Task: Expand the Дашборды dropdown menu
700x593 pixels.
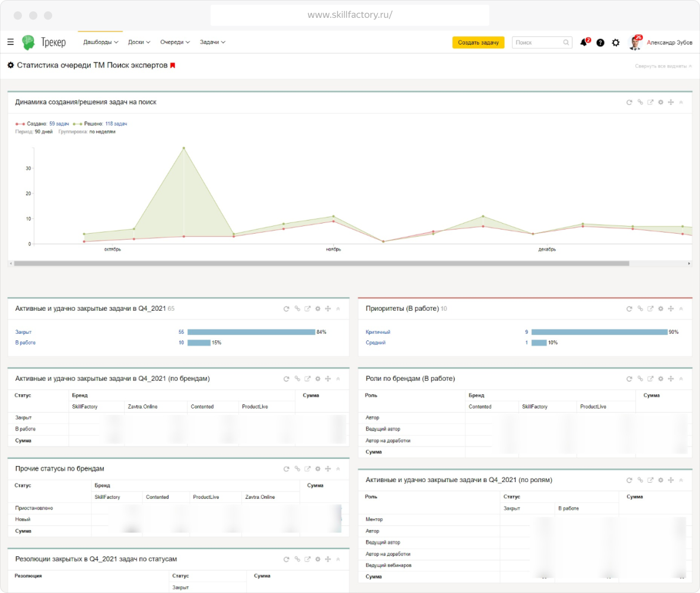Action: [101, 42]
